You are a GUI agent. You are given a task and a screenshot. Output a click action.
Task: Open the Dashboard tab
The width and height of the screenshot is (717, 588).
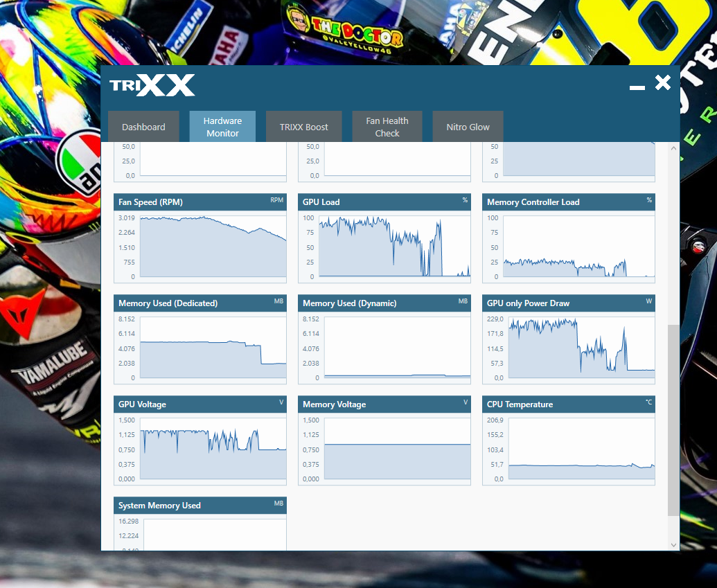tap(143, 127)
